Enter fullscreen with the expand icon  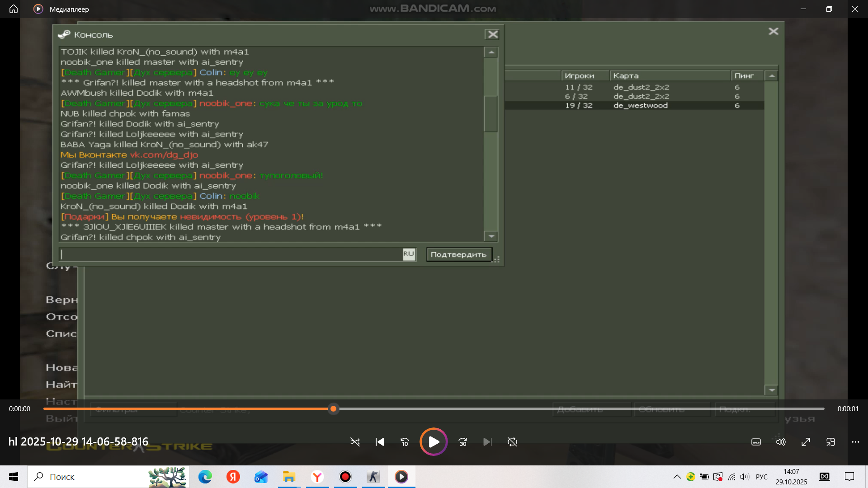[806, 442]
